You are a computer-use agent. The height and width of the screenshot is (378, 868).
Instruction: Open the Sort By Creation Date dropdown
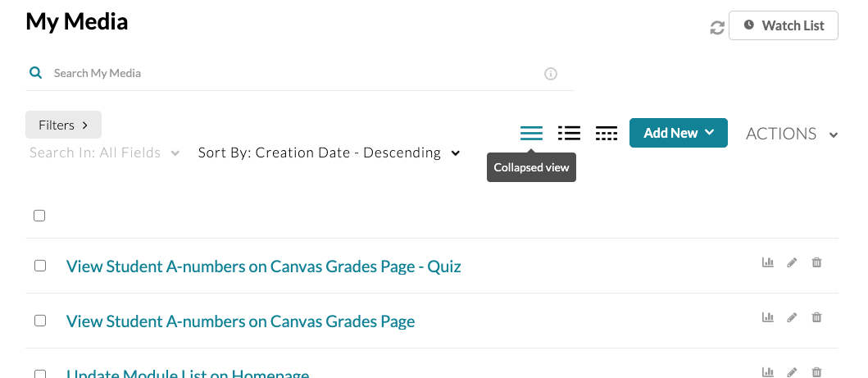click(329, 153)
